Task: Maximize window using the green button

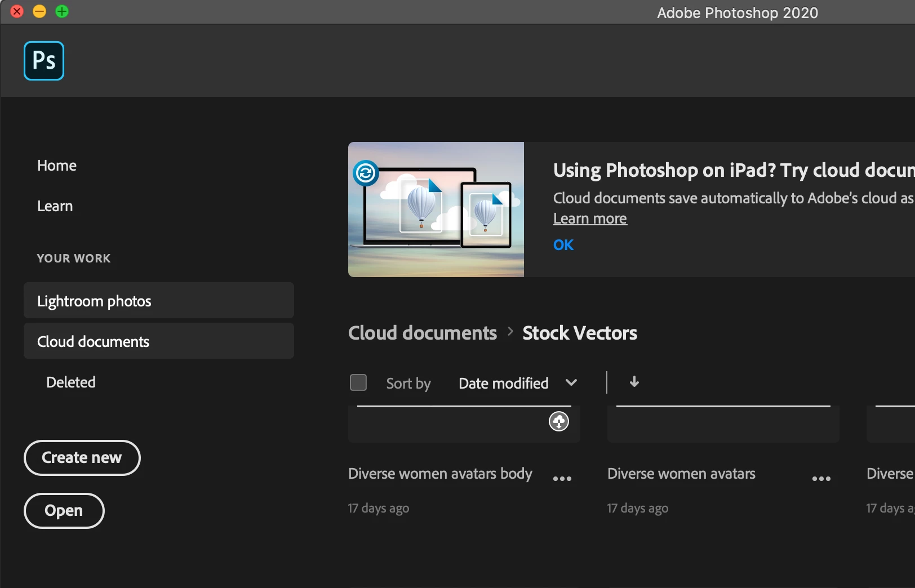Action: (62, 11)
